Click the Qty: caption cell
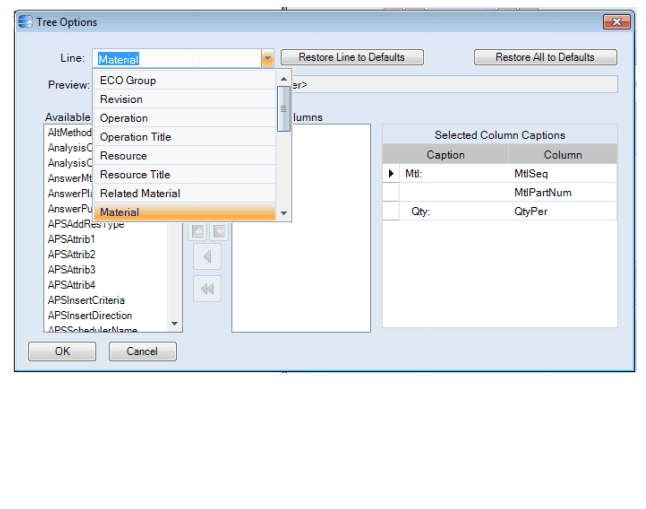 (x=454, y=211)
